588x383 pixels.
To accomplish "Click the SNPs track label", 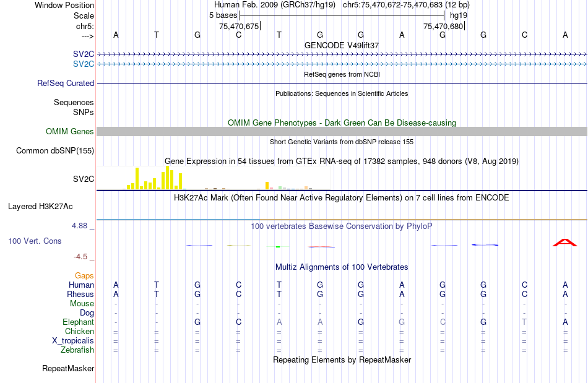I will pos(84,112).
